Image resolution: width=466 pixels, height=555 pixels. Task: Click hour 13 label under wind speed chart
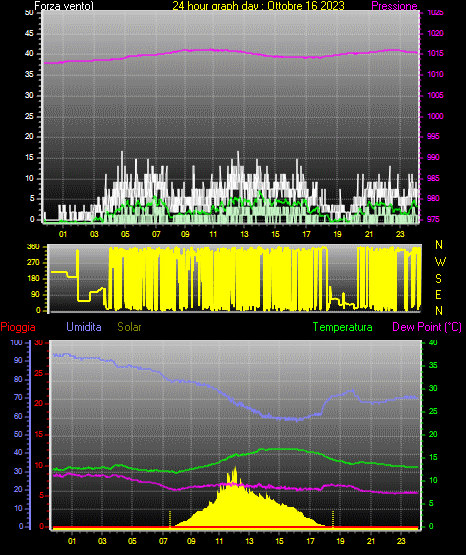click(244, 234)
